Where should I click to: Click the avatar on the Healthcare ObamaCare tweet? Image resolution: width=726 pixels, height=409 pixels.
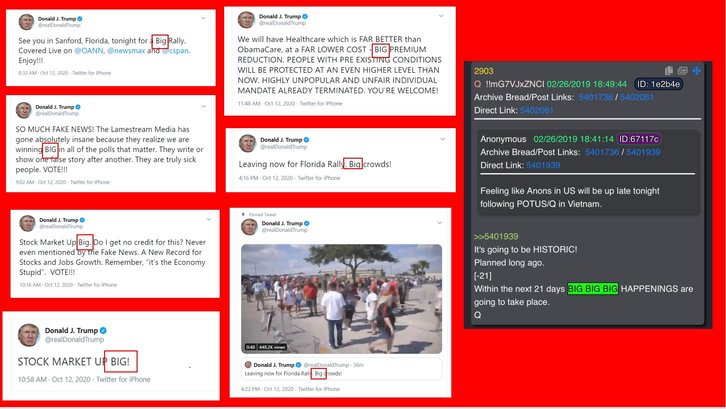pyautogui.click(x=246, y=19)
